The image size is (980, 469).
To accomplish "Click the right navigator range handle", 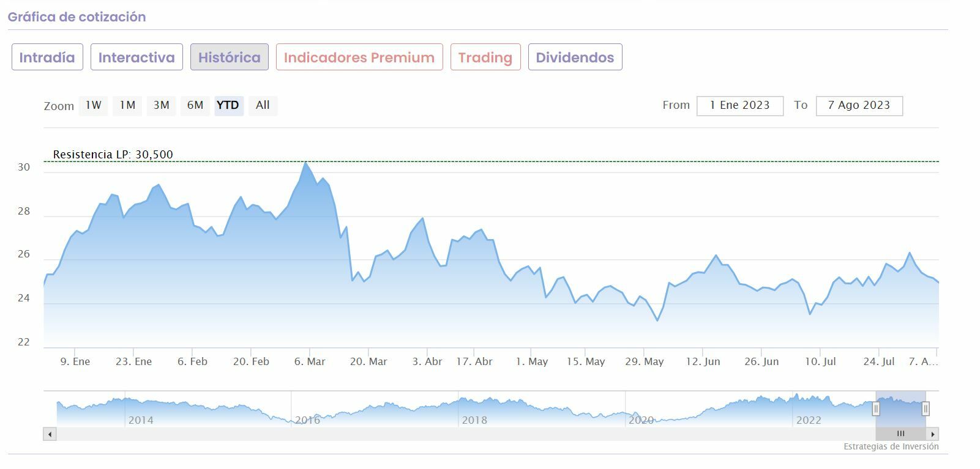I will (926, 408).
